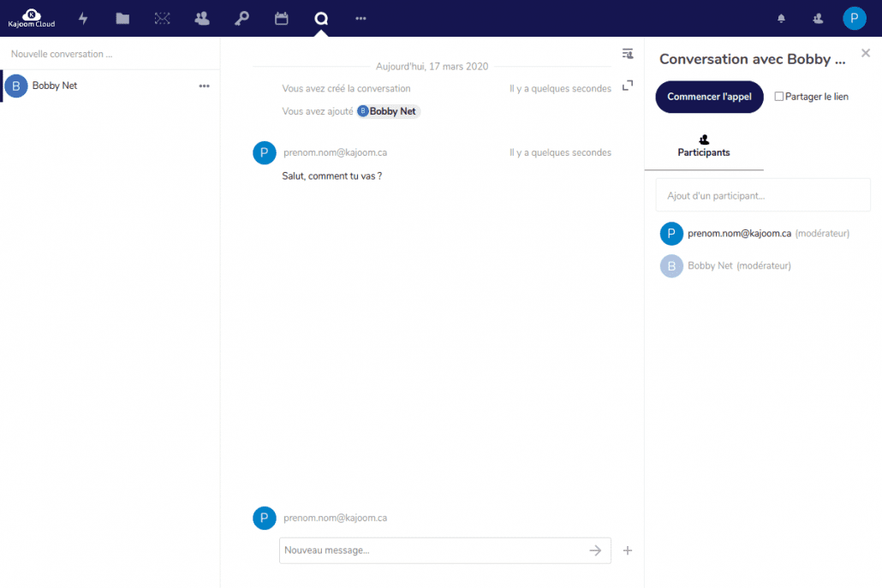Open the Activity lightning bolt app

click(x=83, y=19)
